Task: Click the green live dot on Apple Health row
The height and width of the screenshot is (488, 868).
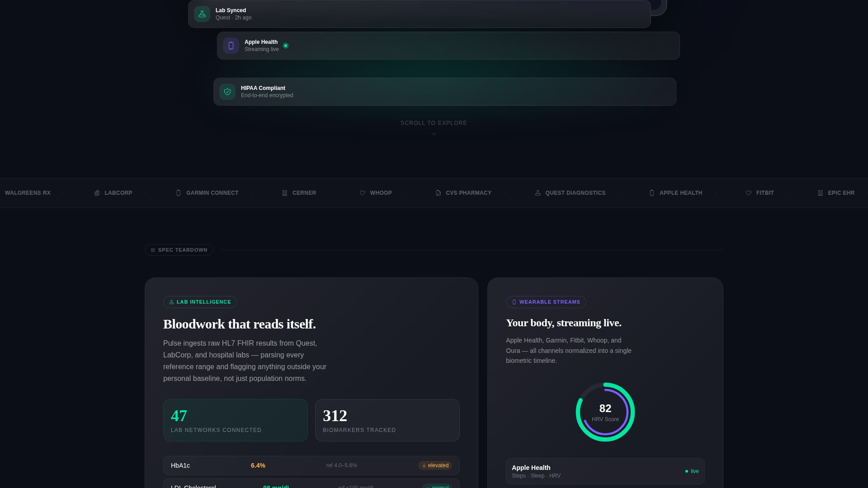Action: pos(687,471)
